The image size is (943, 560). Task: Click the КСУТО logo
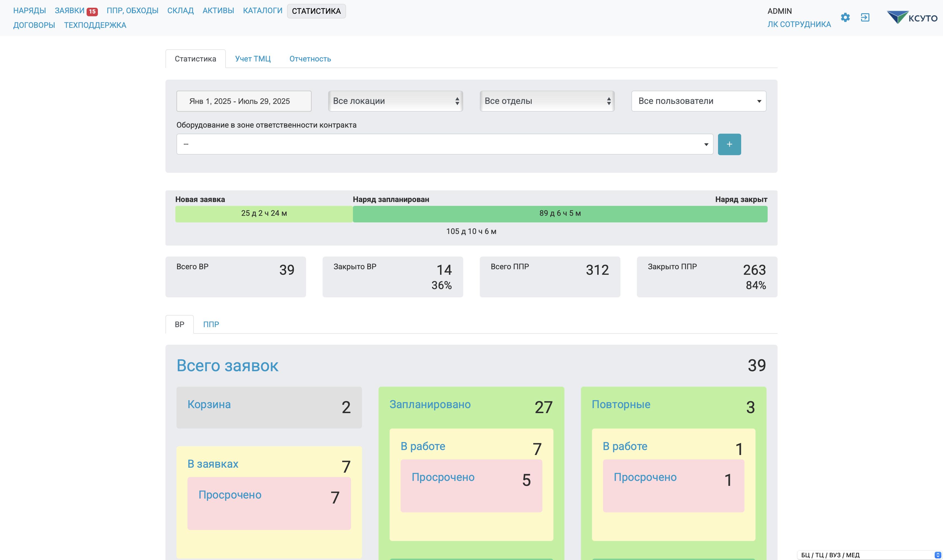912,17
